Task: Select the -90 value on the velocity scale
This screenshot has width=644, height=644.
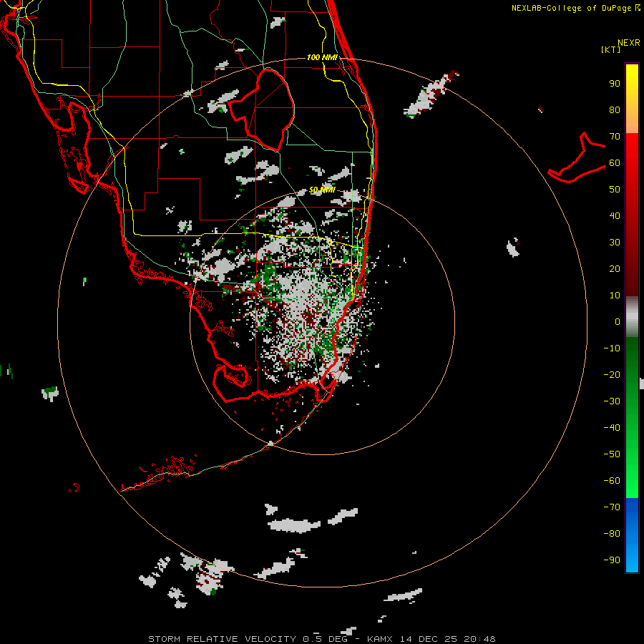Action: pyautogui.click(x=612, y=560)
